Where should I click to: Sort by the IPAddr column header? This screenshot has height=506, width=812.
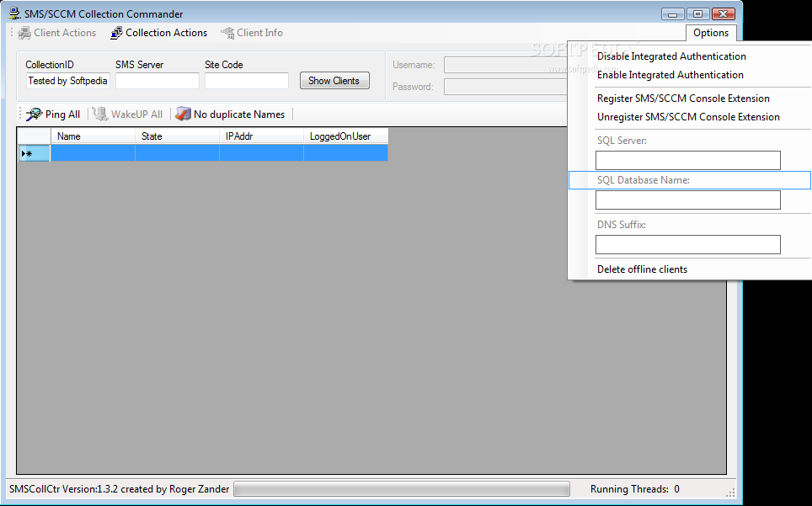point(261,136)
